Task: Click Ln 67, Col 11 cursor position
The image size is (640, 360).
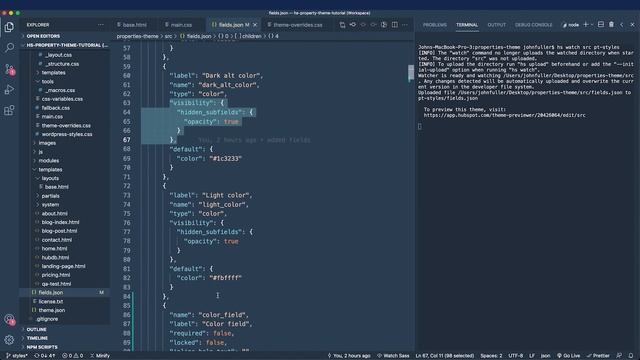Action: click(444, 356)
